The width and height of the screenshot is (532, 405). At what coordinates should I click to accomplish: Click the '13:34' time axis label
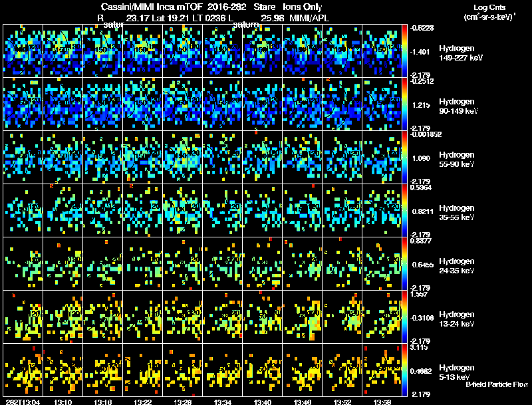point(223,402)
